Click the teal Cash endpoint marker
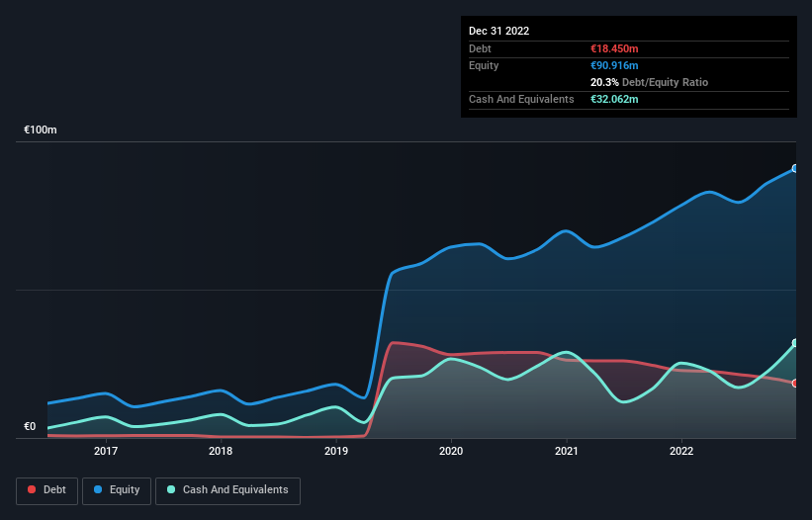 [x=795, y=343]
